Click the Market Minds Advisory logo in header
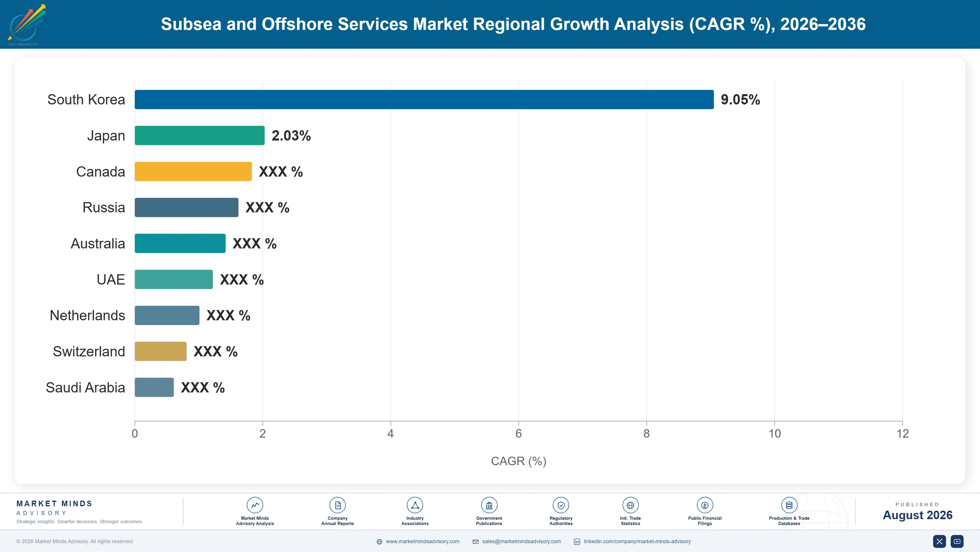 (x=26, y=25)
